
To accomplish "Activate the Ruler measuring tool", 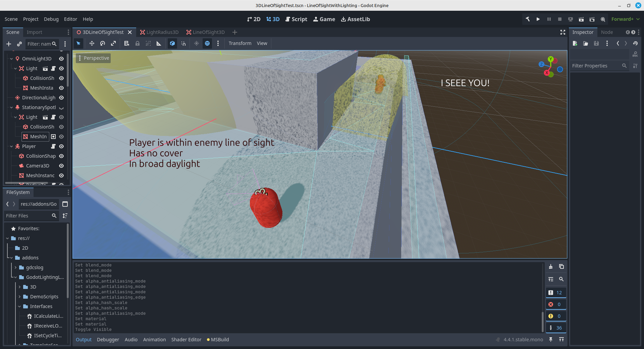I will point(159,43).
